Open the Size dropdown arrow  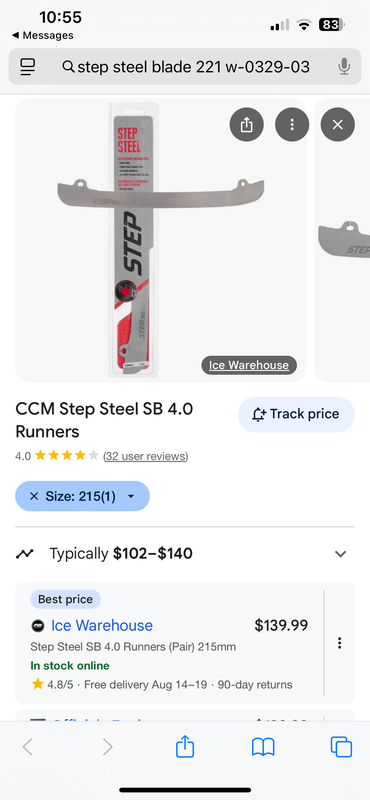pyautogui.click(x=131, y=496)
